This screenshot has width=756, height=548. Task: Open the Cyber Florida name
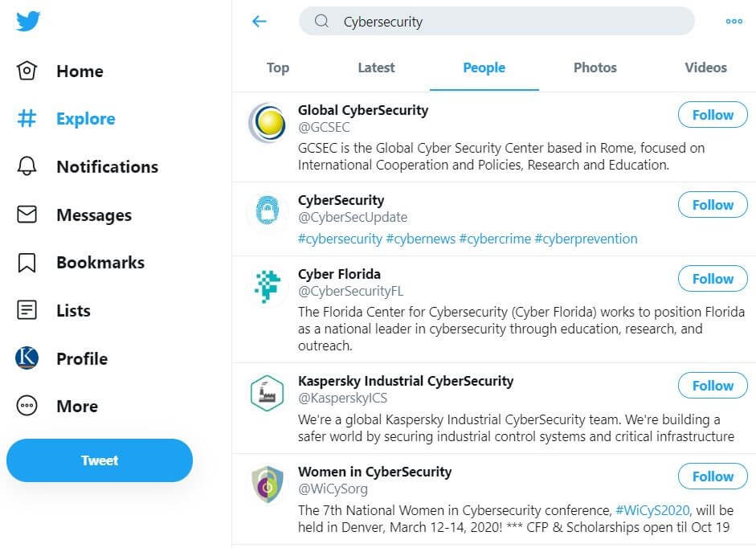[339, 274]
